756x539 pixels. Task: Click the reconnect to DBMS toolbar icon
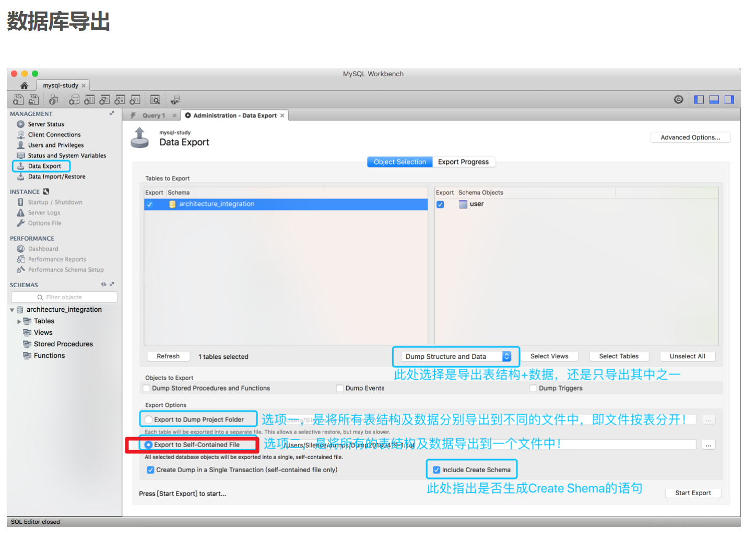175,99
